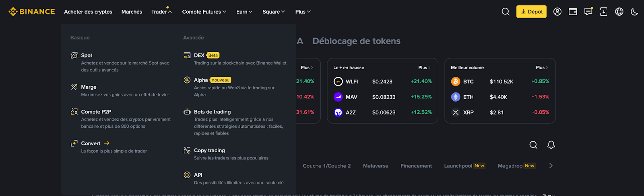This screenshot has height=196, width=644.
Task: Click the markets search magnifier icon
Action: tap(533, 145)
